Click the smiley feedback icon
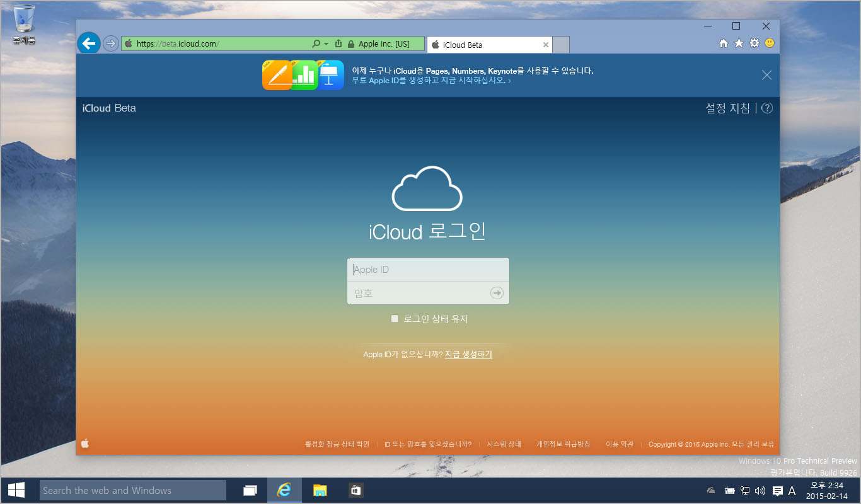 [x=770, y=43]
